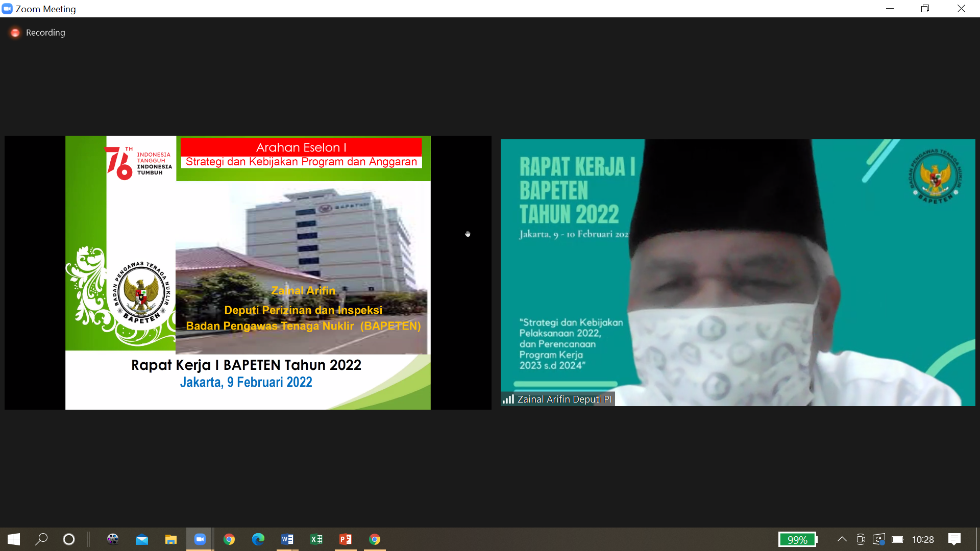Image resolution: width=980 pixels, height=551 pixels.
Task: Switch to PowerPoint in taskbar
Action: [x=346, y=539]
